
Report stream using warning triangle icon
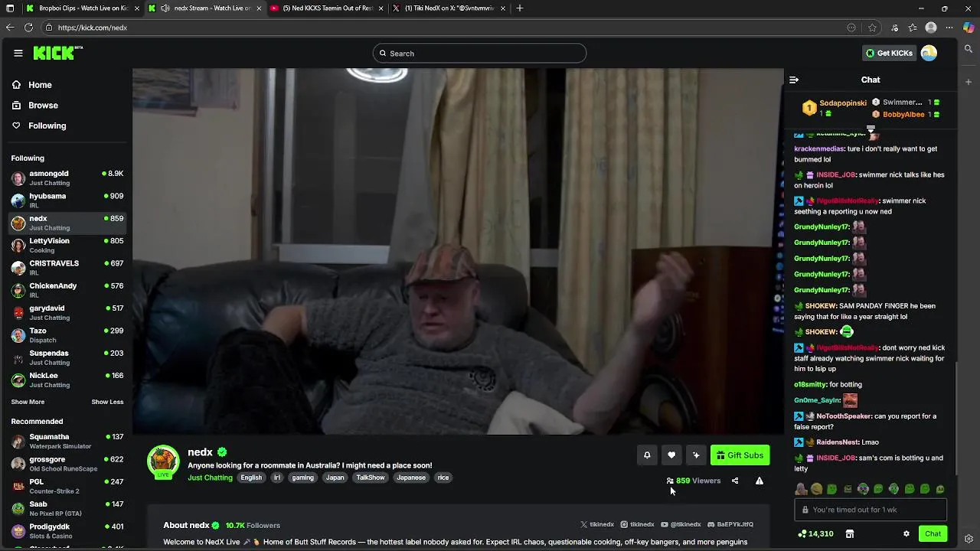(759, 481)
